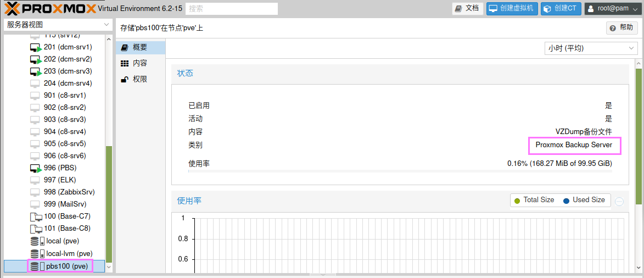Click the 使用率 storage usage progress bar

point(400,171)
